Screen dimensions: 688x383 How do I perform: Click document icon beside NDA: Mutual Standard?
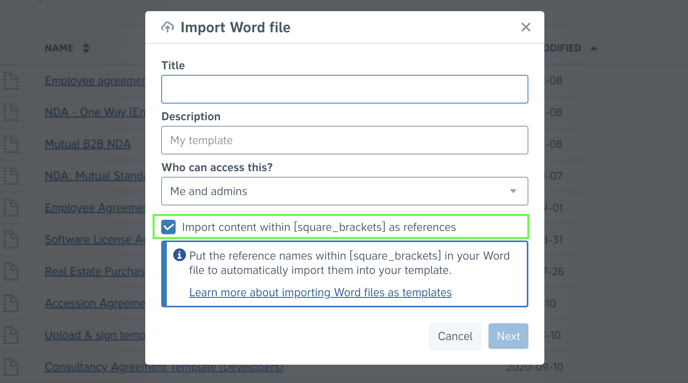point(11,176)
